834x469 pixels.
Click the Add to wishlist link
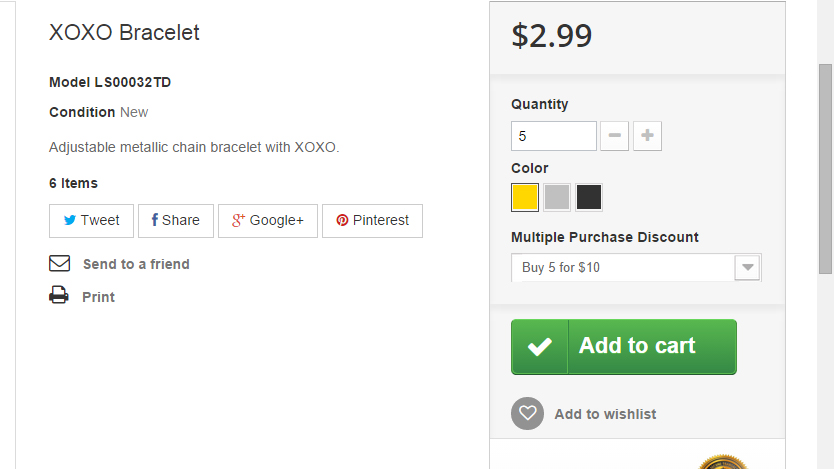[605, 414]
